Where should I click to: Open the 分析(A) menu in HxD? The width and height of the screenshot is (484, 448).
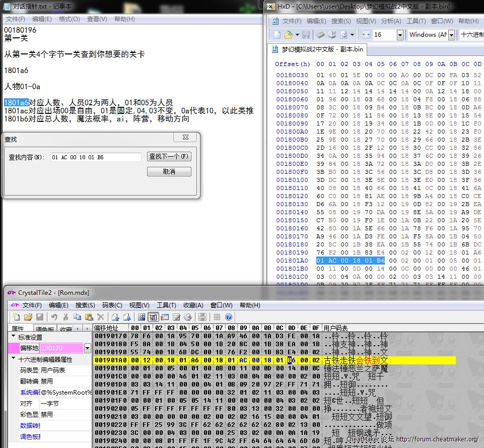pos(391,21)
